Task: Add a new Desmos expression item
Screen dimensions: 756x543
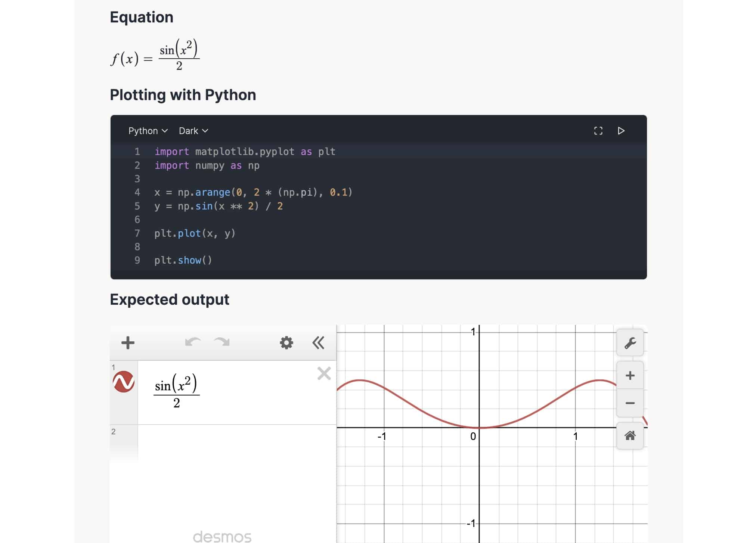Action: [x=128, y=342]
